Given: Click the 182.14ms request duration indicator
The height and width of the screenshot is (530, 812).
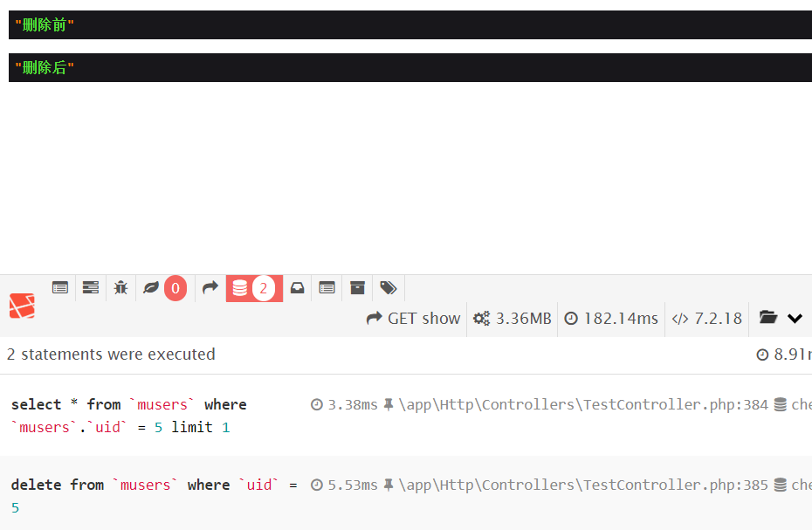Looking at the screenshot, I should (611, 318).
